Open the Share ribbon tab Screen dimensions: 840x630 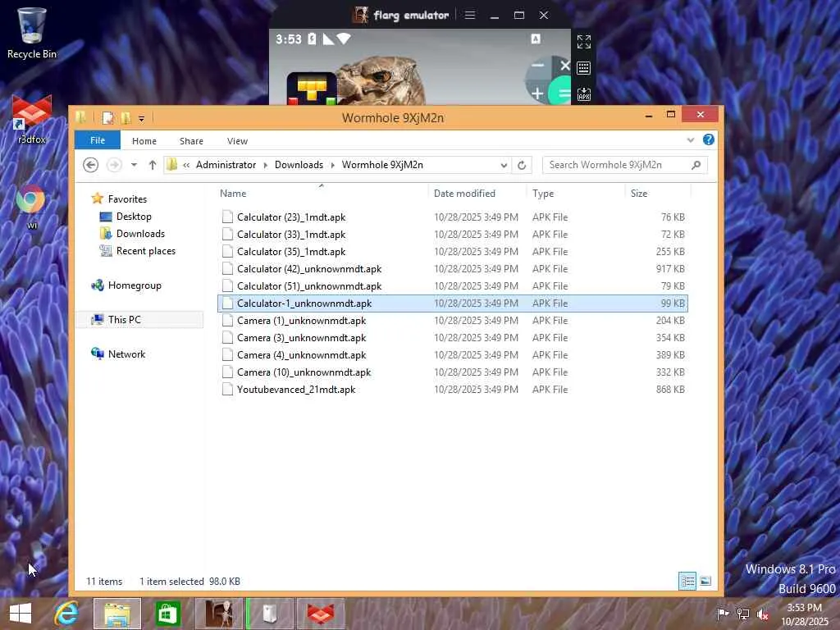(191, 141)
